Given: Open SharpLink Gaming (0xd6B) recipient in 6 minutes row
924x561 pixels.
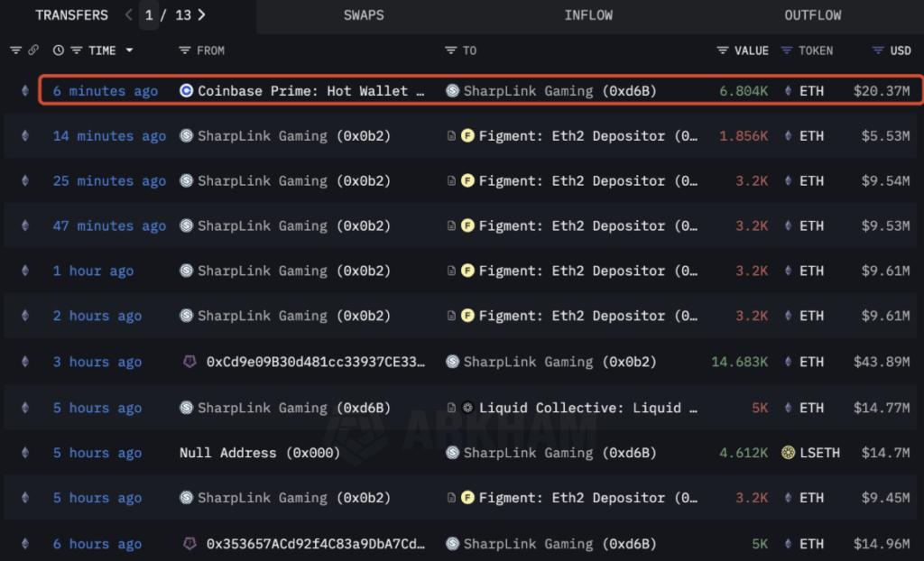Looking at the screenshot, I should (559, 91).
